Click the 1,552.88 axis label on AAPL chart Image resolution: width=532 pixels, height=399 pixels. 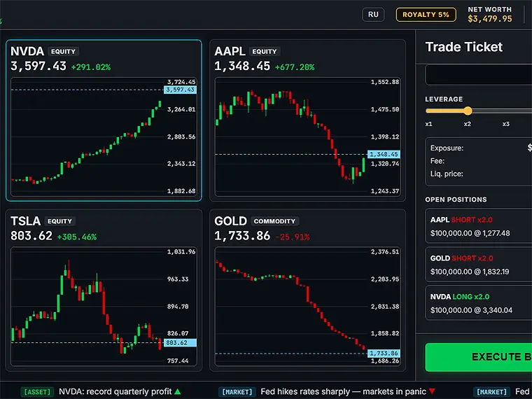pyautogui.click(x=385, y=82)
